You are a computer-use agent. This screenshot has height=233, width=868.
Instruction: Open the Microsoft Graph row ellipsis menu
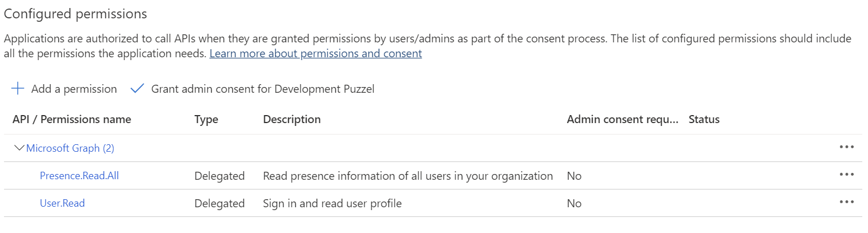point(846,147)
